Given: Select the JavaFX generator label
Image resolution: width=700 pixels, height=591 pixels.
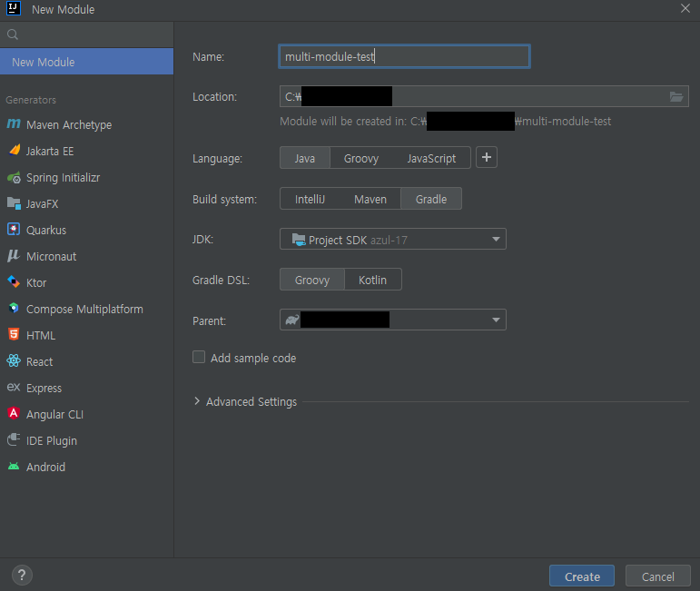Looking at the screenshot, I should (43, 204).
